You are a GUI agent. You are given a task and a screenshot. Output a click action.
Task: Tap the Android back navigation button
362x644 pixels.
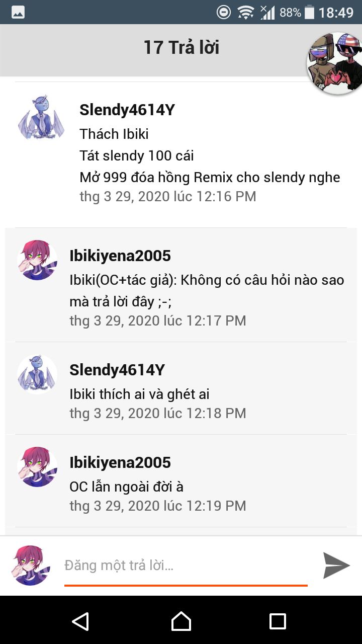coord(80,621)
